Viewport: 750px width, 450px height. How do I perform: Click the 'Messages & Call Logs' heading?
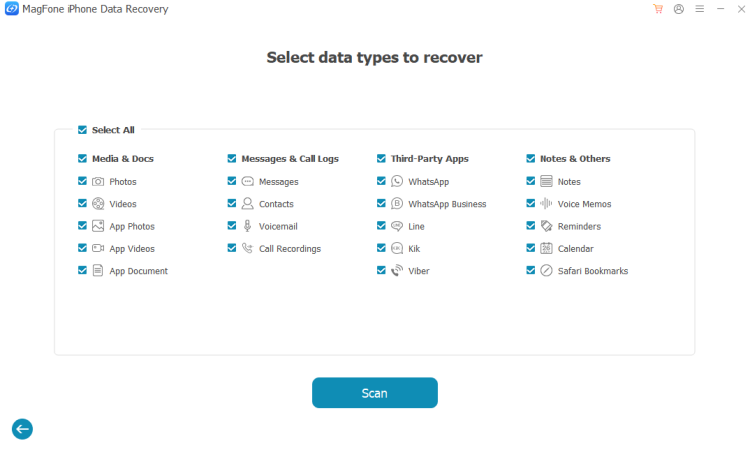pyautogui.click(x=290, y=159)
